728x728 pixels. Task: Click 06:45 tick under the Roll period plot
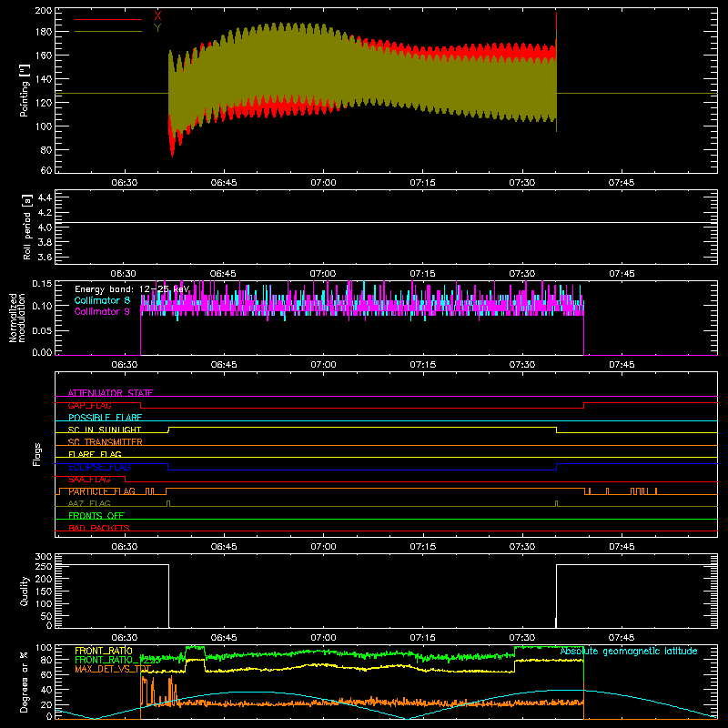223,274
